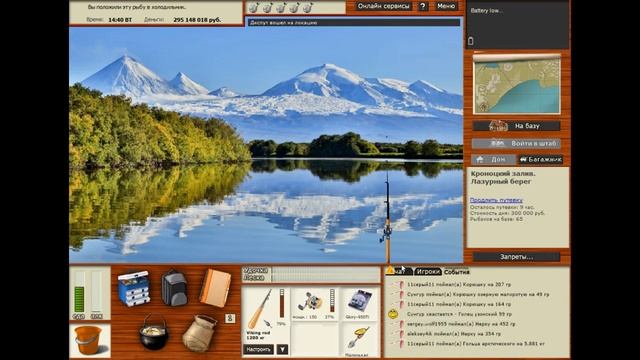Click the rod wear indicator bar
The width and height of the screenshot is (640, 360).
tap(282, 303)
